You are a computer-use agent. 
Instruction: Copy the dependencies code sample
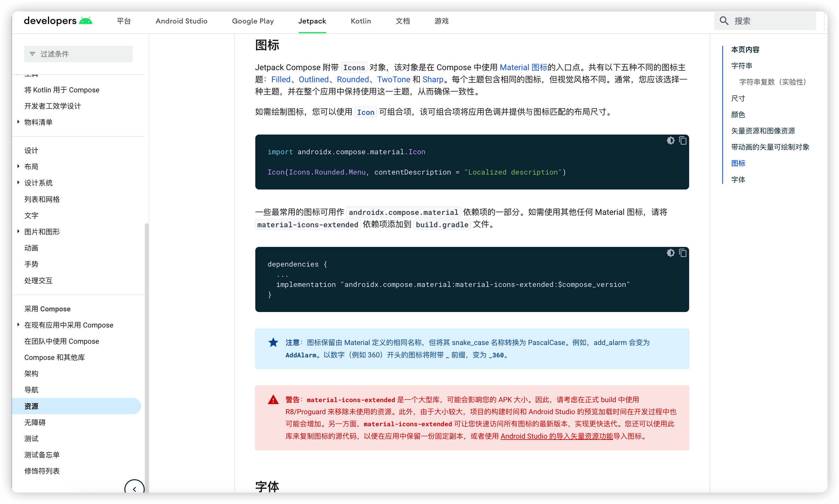(683, 253)
